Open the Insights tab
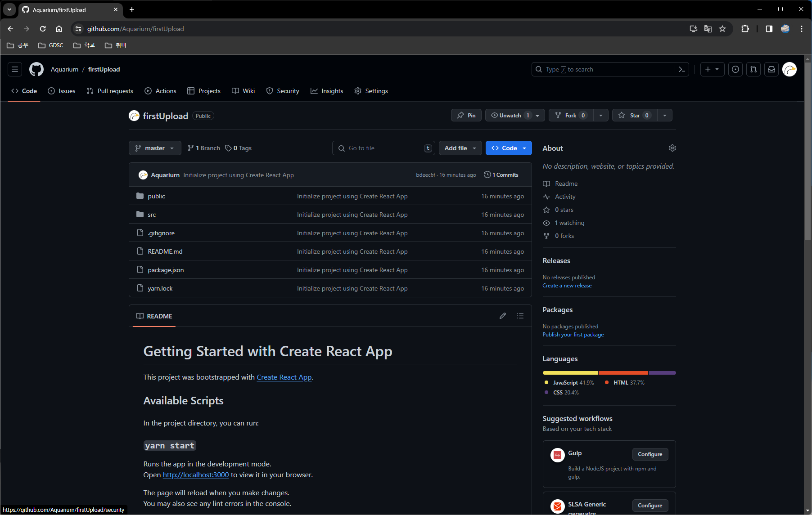This screenshot has height=515, width=812. 327,91
